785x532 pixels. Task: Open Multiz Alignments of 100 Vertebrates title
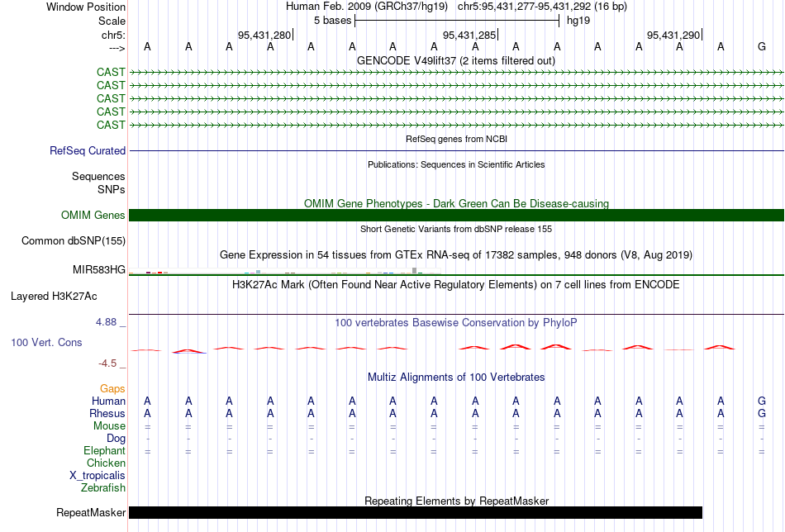(456, 378)
